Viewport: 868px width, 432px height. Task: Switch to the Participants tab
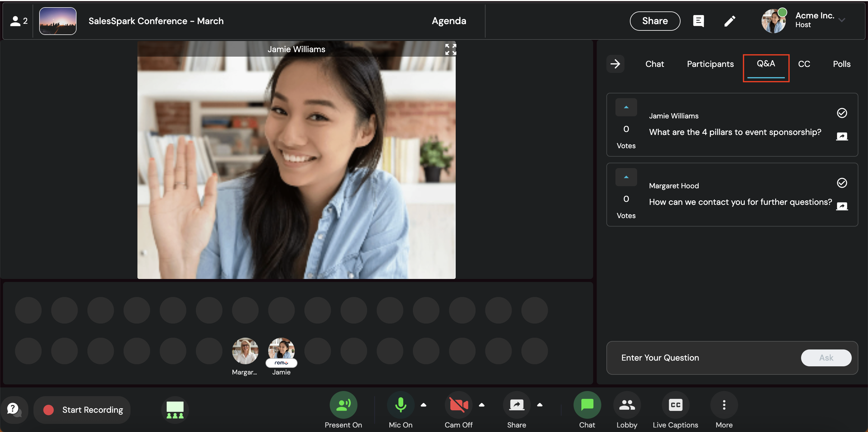coord(710,64)
